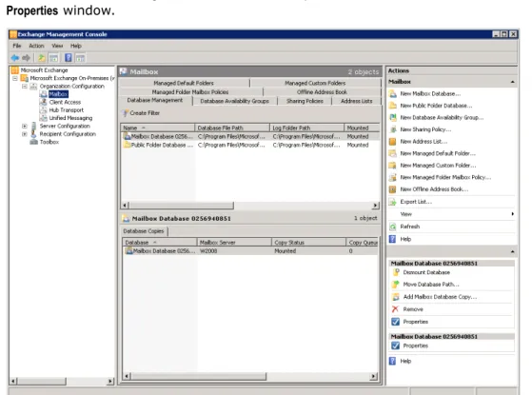Switch to Managed Folder Mailbox Policies tab
Screen dimensions: 532x395
(190, 92)
